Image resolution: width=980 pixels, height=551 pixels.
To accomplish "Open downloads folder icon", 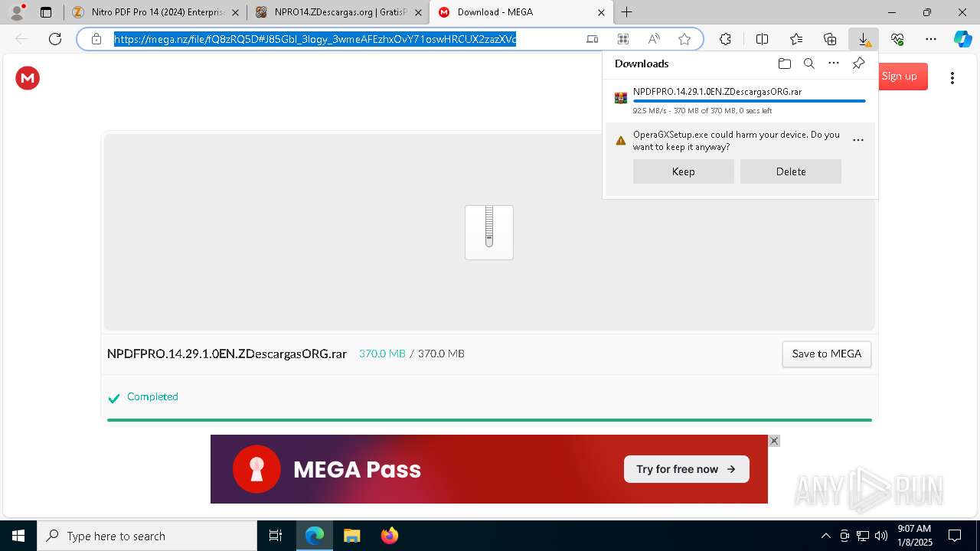I will pos(784,64).
